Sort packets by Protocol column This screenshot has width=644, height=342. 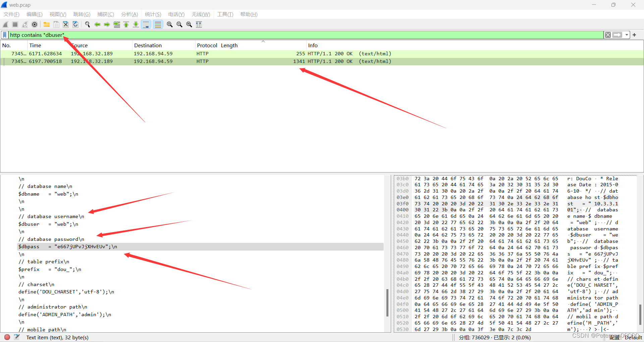[207, 45]
